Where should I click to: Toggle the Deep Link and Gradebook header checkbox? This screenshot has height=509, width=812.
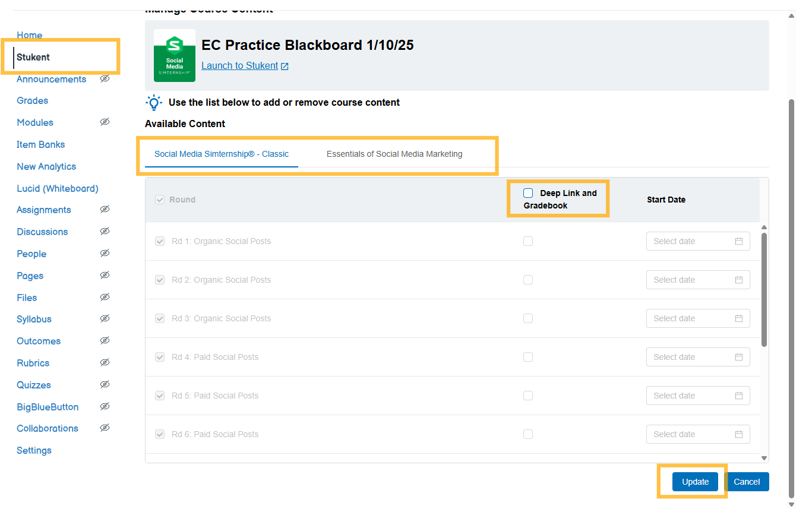(528, 193)
